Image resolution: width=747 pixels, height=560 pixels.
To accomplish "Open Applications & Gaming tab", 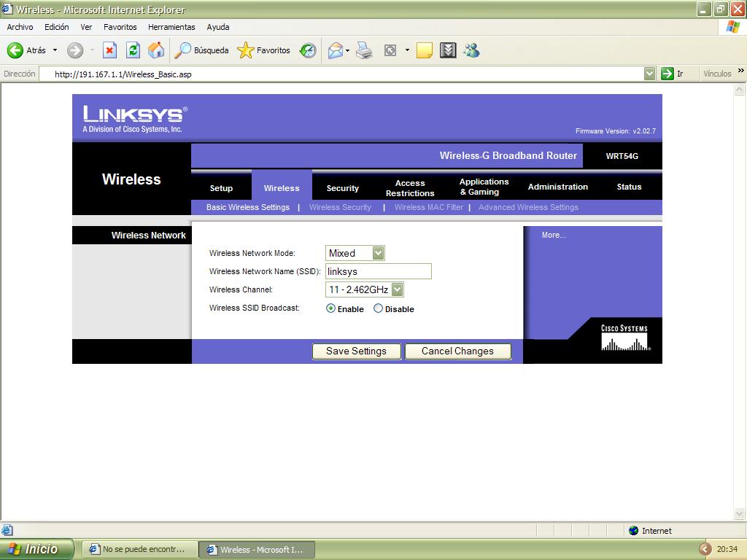I will point(484,187).
